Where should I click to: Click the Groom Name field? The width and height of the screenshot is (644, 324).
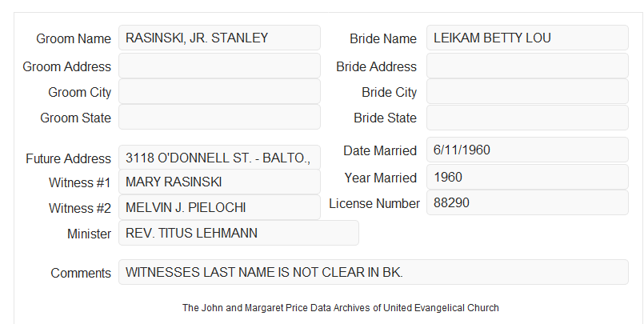219,38
